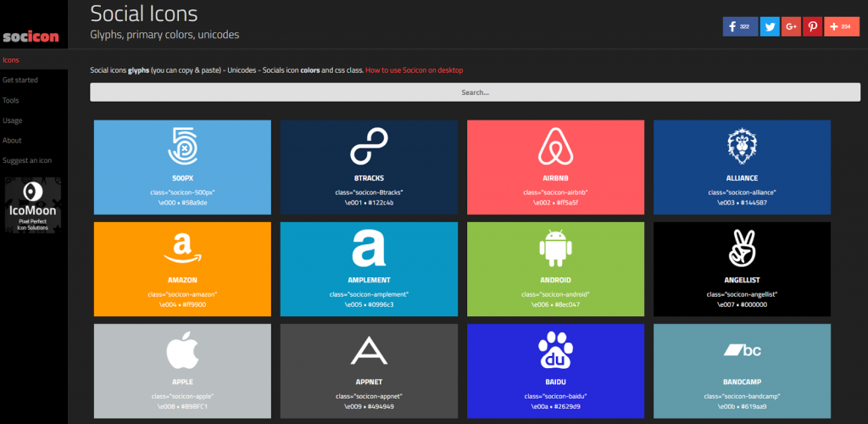Screen dimensions: 868x424
Task: Click the AMPLEMENT title text
Action: click(370, 280)
